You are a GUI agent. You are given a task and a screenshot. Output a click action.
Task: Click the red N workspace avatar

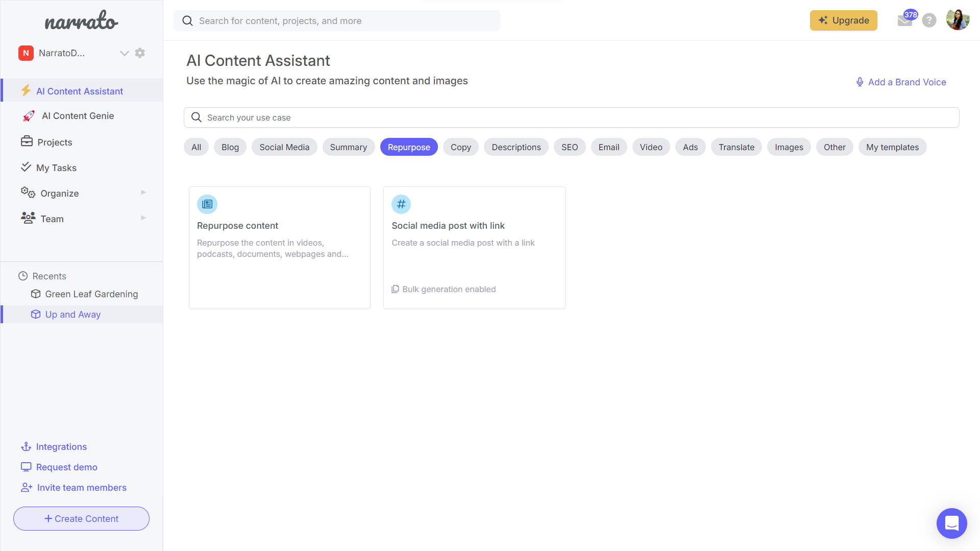[x=26, y=53]
